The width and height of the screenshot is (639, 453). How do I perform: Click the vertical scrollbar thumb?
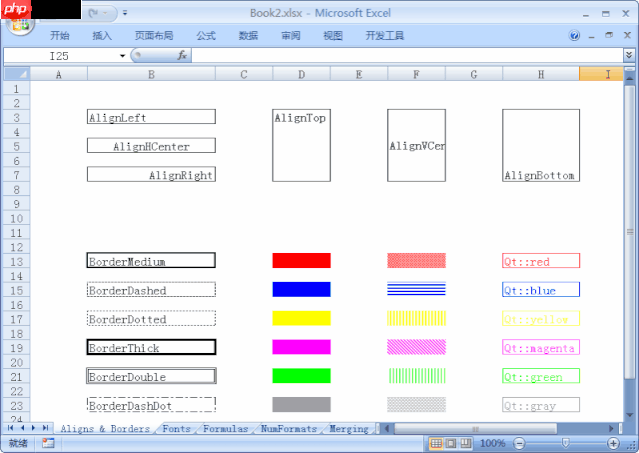point(630,232)
